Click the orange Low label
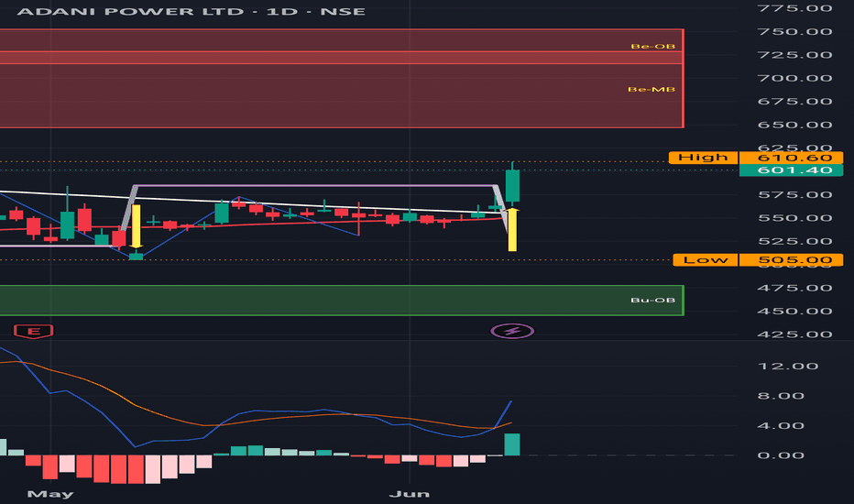854x504 pixels. [706, 260]
